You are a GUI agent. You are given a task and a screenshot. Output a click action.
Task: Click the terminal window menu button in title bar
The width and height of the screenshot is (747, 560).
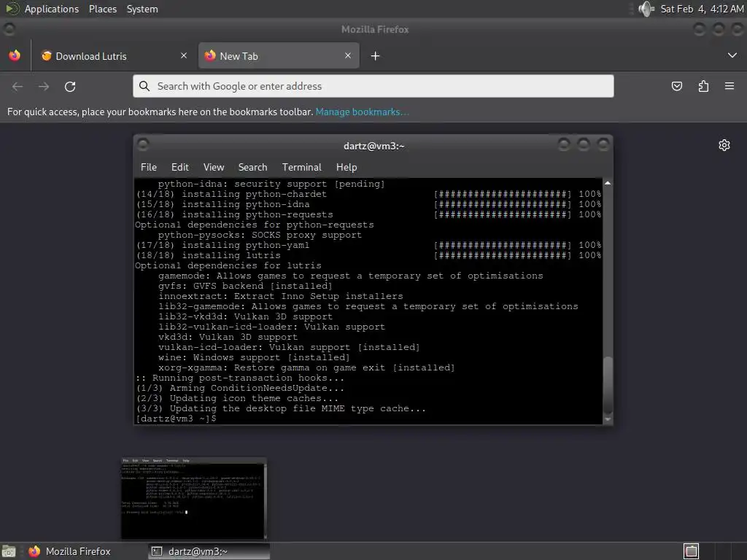[143, 144]
